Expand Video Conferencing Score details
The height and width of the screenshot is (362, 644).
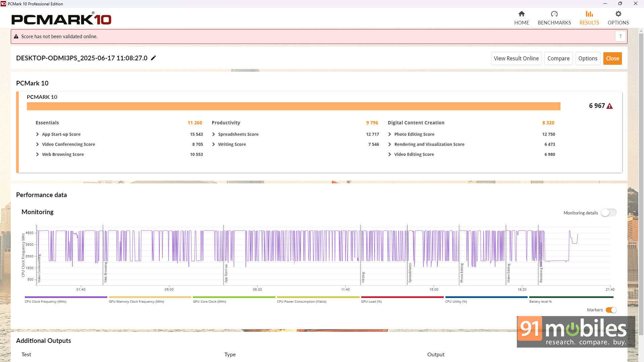(37, 144)
